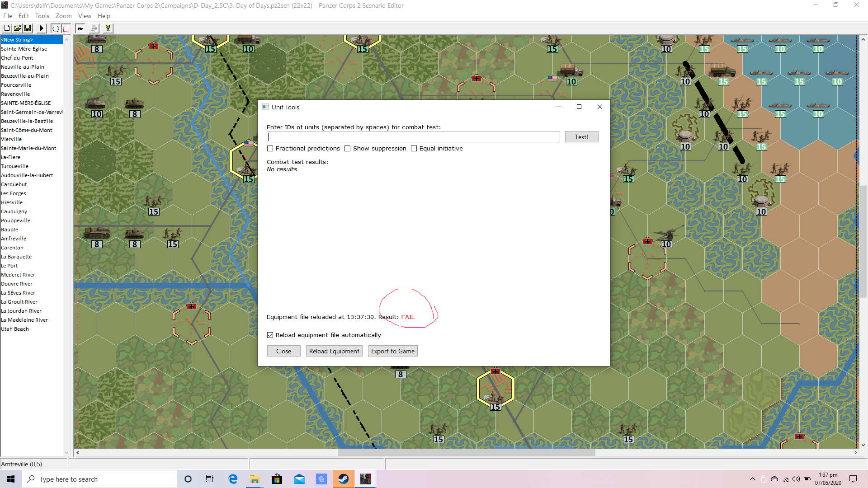Select the red dotted selection rectangle tool
Screen dimensions: 868x488
[x=66, y=28]
